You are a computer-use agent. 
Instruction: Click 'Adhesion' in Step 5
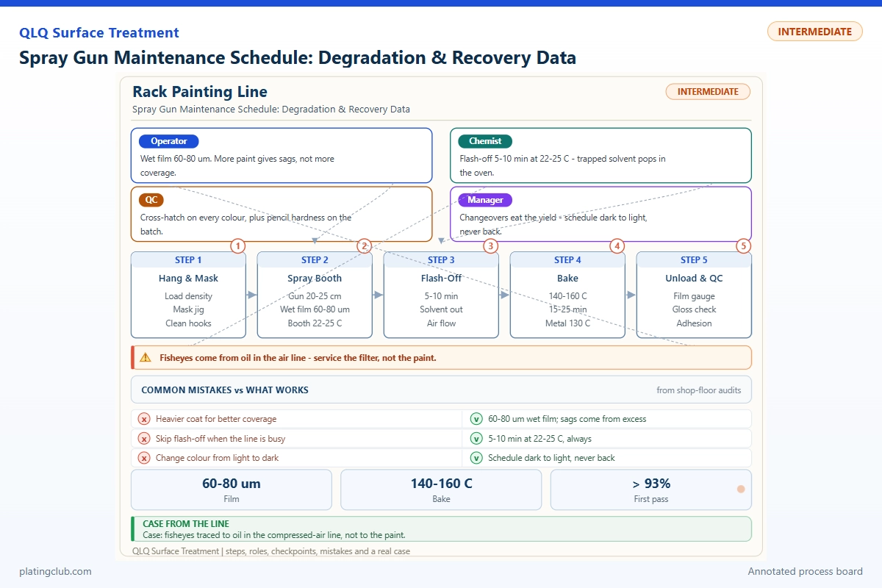tap(694, 323)
